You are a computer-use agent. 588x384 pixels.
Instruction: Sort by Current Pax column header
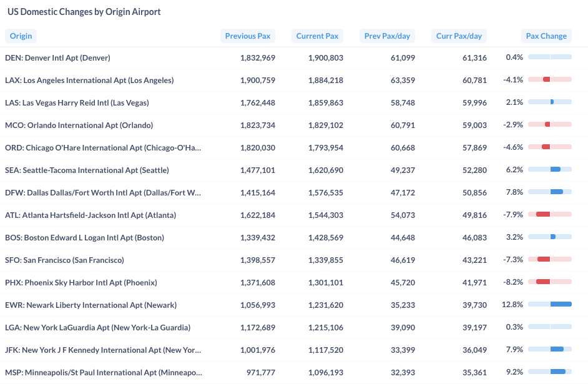point(317,36)
